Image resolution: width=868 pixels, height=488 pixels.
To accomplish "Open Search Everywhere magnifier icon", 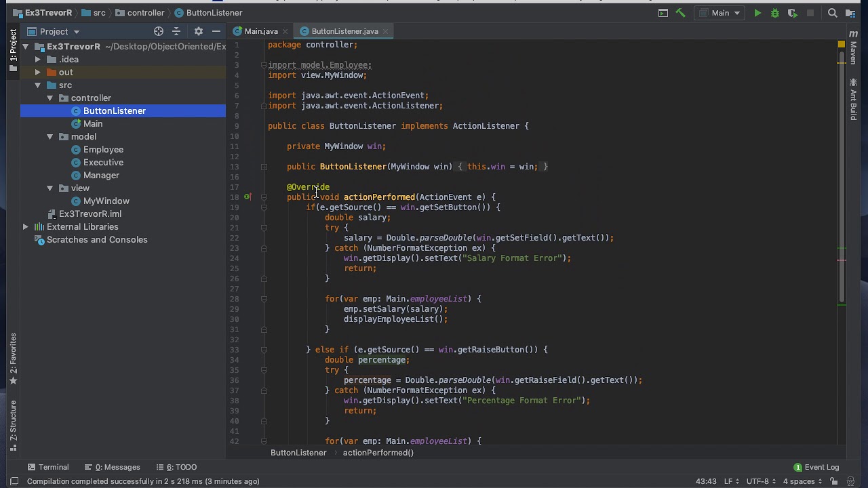I will [833, 13].
